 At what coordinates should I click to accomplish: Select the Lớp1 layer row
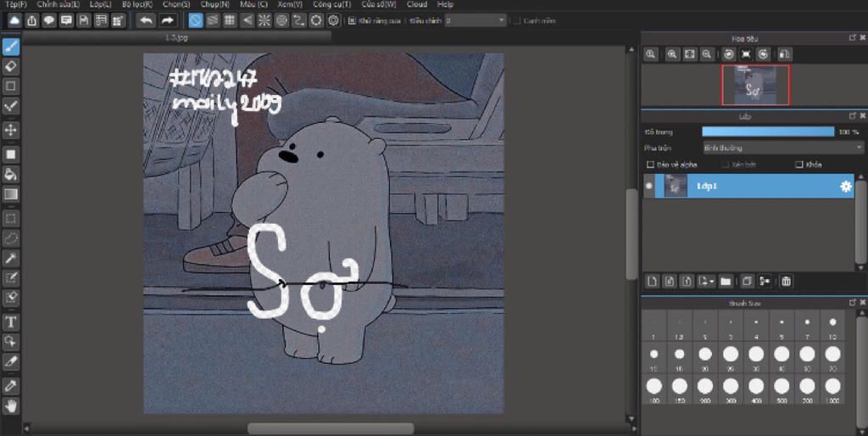pyautogui.click(x=749, y=186)
